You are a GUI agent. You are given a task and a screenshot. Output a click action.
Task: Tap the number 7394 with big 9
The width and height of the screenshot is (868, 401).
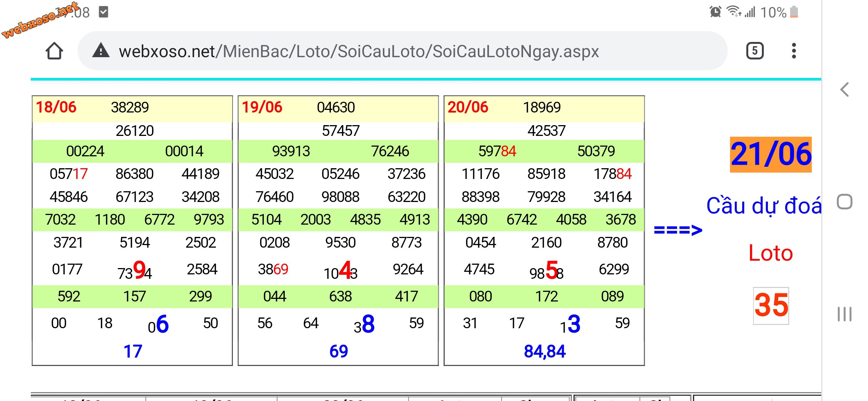[135, 271]
